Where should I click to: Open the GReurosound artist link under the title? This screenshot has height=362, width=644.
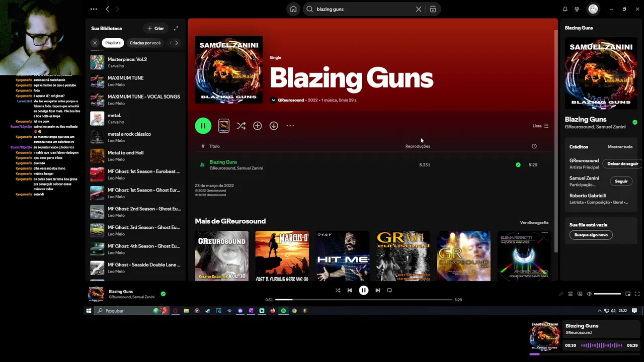pyautogui.click(x=291, y=100)
